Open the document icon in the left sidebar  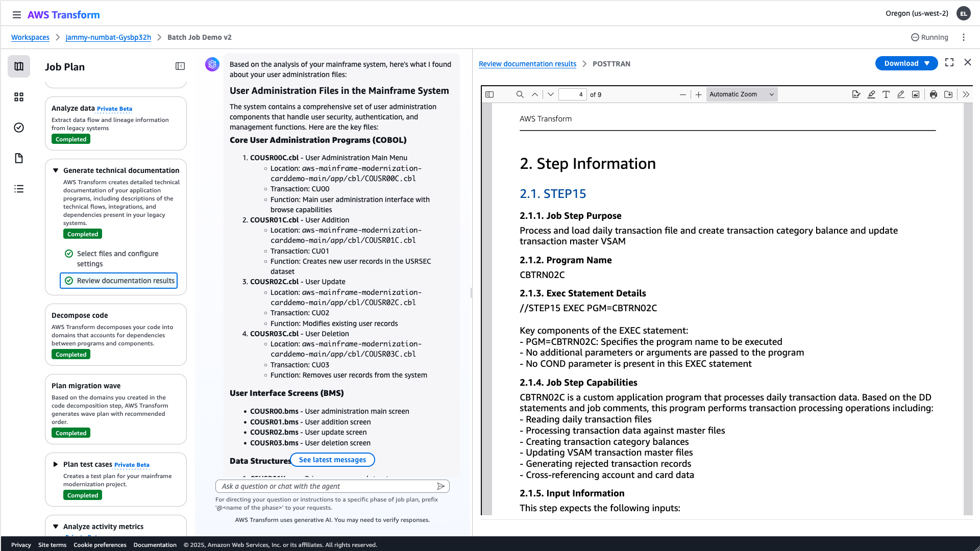(x=19, y=158)
